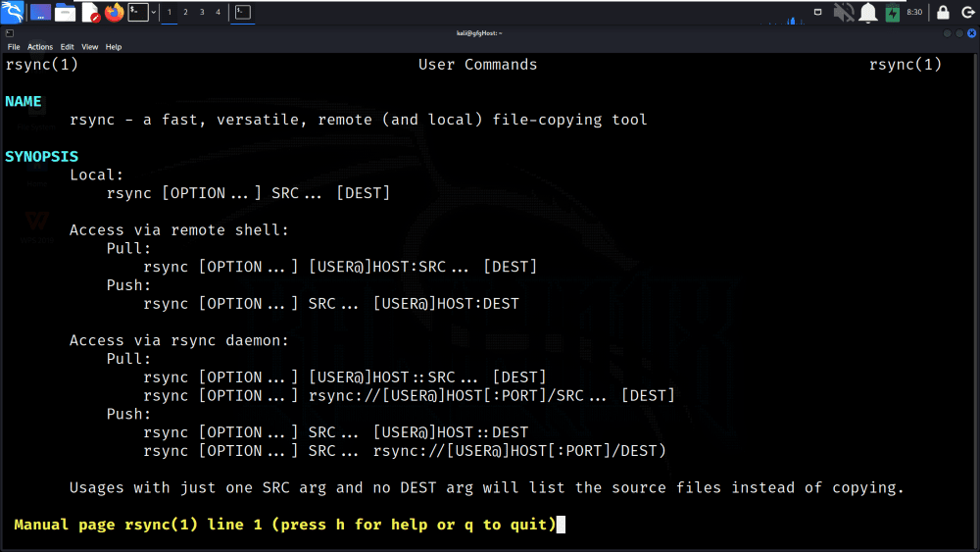This screenshot has height=552, width=980.
Task: Open the Help menu
Action: click(x=113, y=47)
